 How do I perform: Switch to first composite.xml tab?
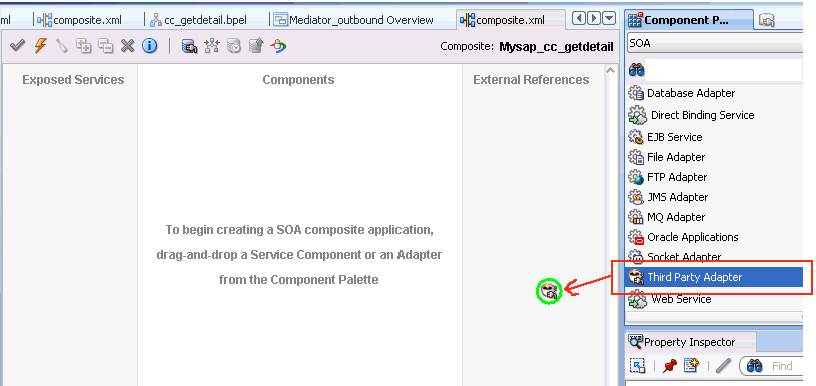[80, 20]
